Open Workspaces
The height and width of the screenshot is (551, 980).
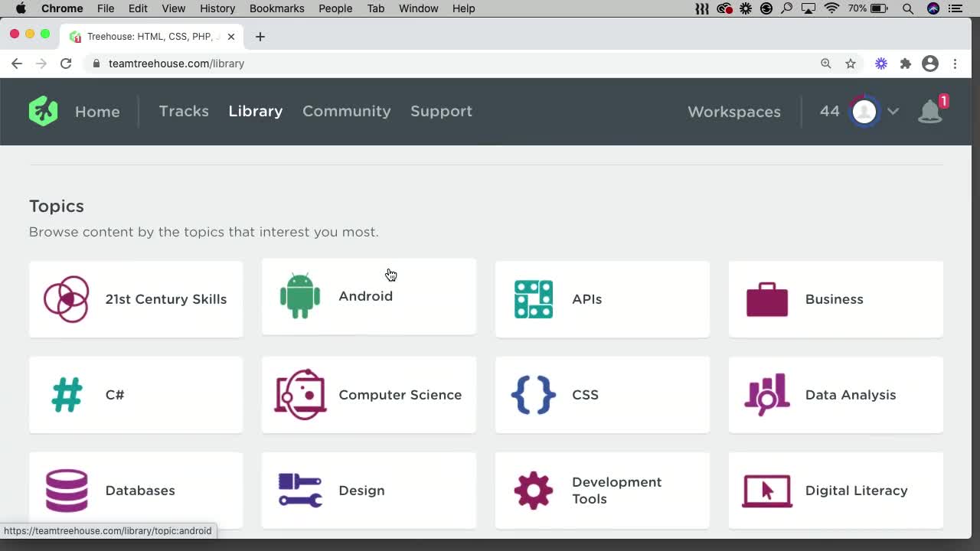[x=733, y=112]
